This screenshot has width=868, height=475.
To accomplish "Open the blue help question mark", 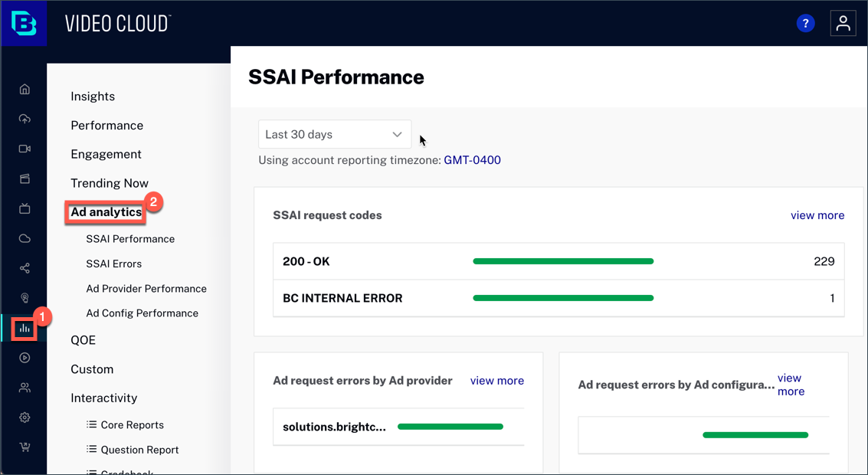I will tap(805, 23).
